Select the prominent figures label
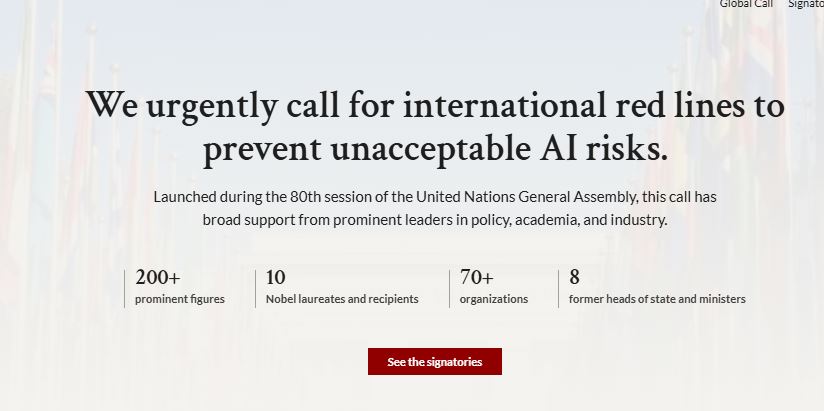This screenshot has height=411, width=824. [180, 299]
